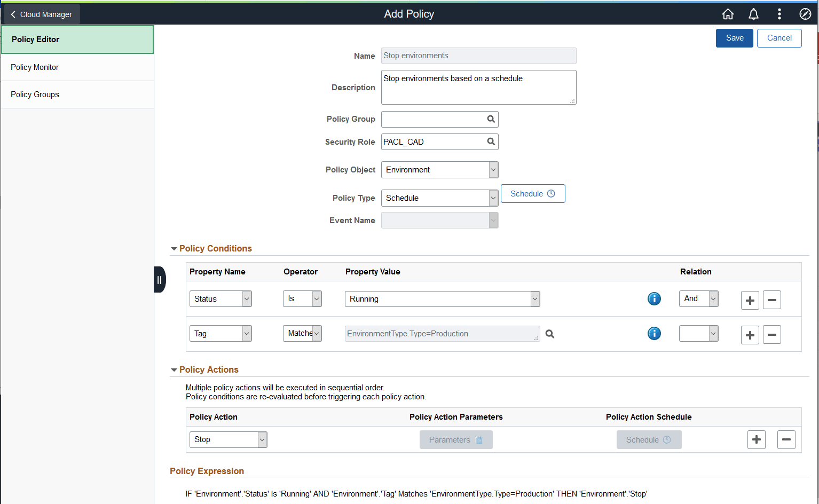Switch to Policy Groups
The image size is (819, 504).
click(35, 94)
